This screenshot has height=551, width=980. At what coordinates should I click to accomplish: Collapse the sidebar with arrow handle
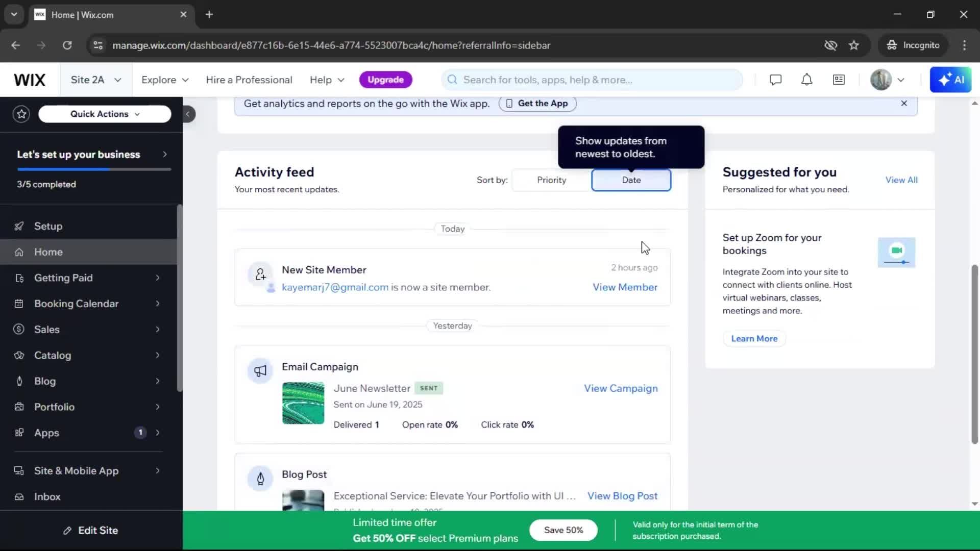(x=188, y=114)
